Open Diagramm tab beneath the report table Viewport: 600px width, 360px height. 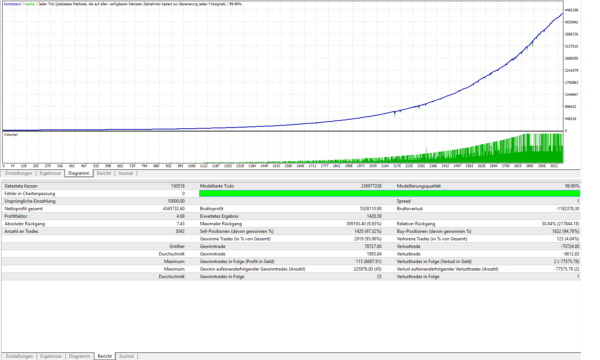point(79,356)
